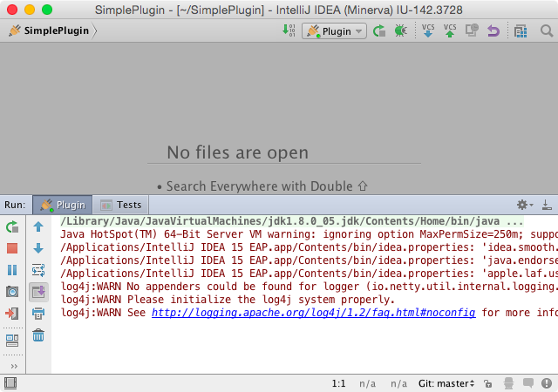Print the console output
Image resolution: width=558 pixels, height=392 pixels.
coord(38,314)
